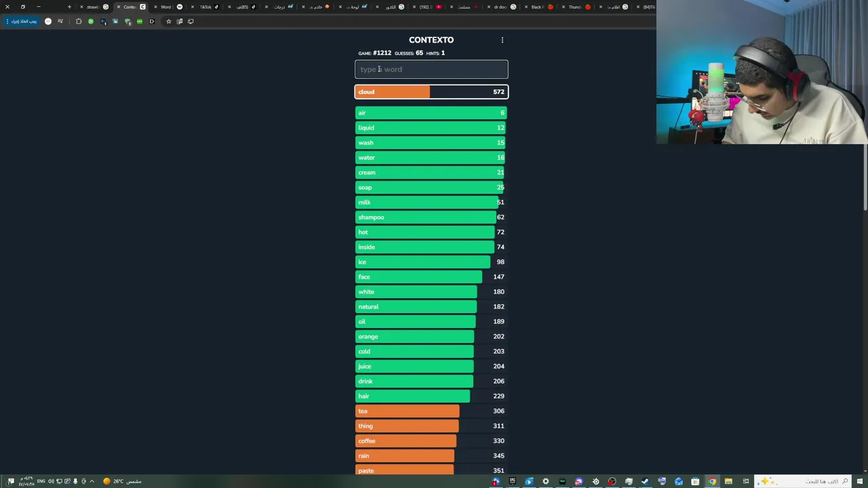Open Task View on the taskbar

pyautogui.click(x=746, y=481)
